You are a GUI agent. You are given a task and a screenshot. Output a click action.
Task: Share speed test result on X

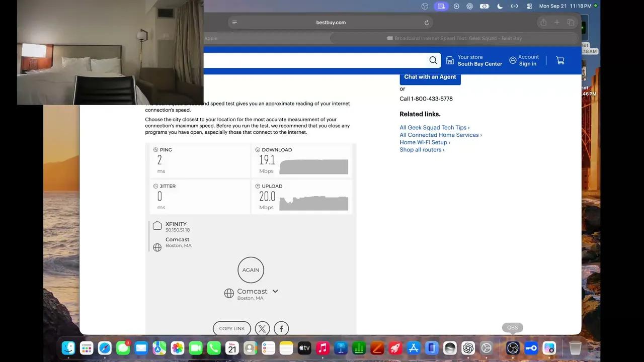(262, 329)
